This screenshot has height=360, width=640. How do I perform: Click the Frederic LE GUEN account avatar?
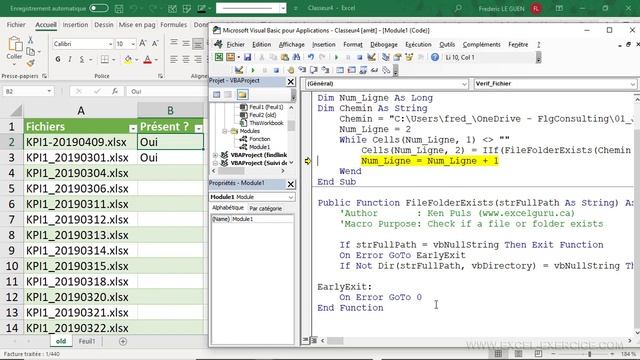click(x=536, y=8)
